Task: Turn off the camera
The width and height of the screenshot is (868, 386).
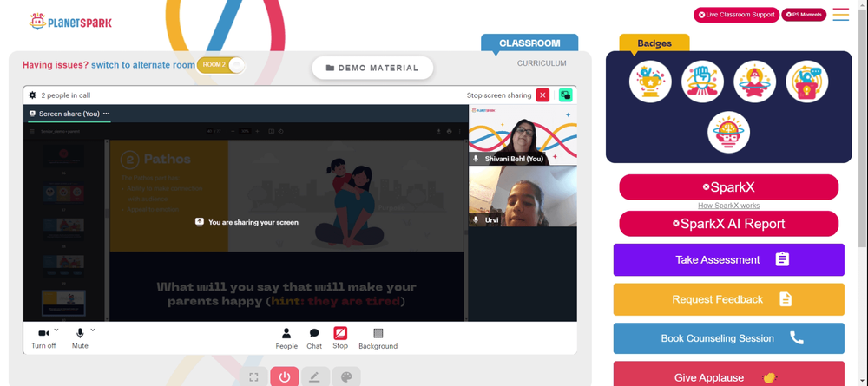Action: tap(43, 338)
